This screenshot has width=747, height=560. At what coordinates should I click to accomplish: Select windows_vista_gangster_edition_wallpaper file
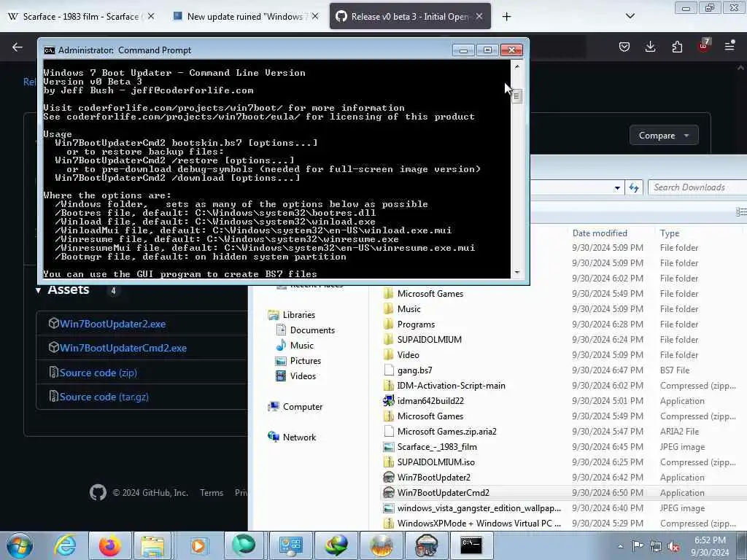tap(479, 508)
